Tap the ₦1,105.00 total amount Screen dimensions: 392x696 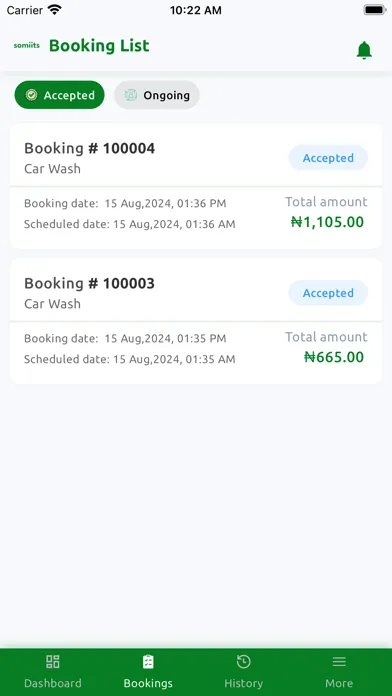(327, 222)
